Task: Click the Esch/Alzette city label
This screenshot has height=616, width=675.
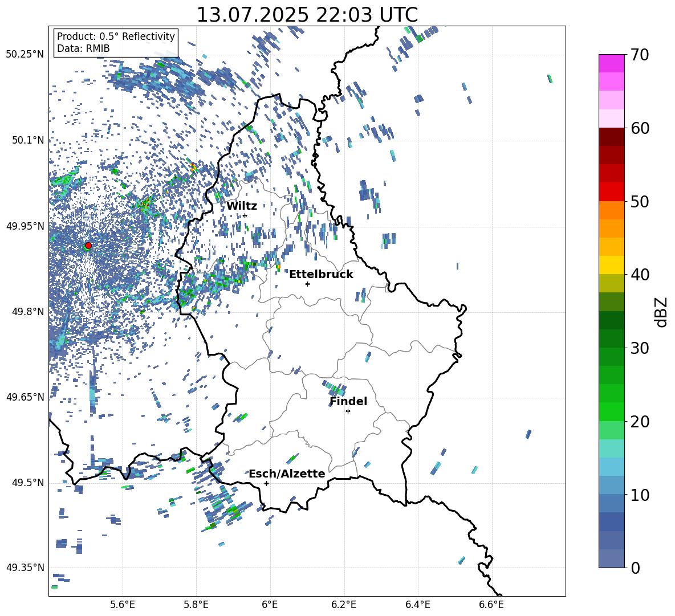Action: click(287, 474)
